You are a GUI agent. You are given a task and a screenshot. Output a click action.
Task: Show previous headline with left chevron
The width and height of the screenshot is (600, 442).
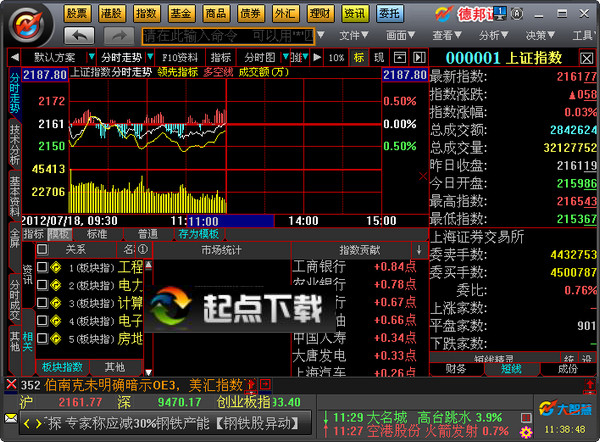point(26,424)
